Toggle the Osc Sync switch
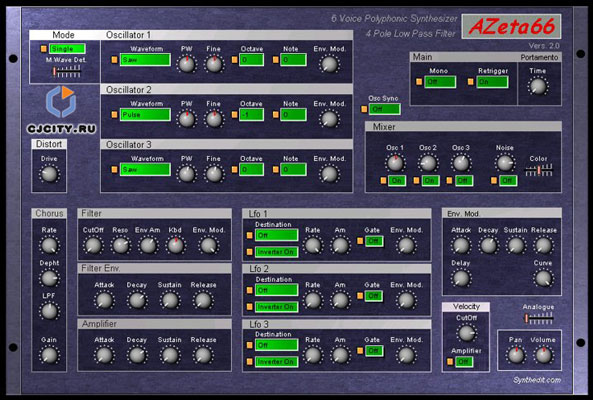This screenshot has width=593, height=400. pyautogui.click(x=384, y=109)
